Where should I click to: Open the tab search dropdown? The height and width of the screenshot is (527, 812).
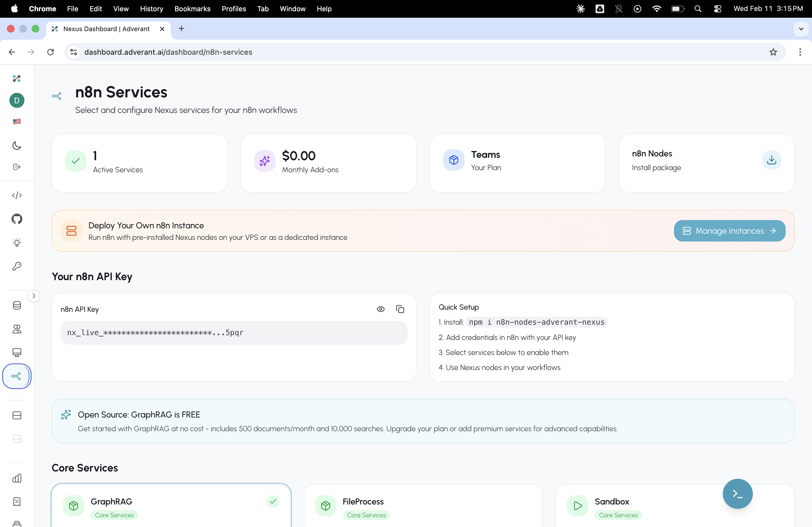click(801, 29)
